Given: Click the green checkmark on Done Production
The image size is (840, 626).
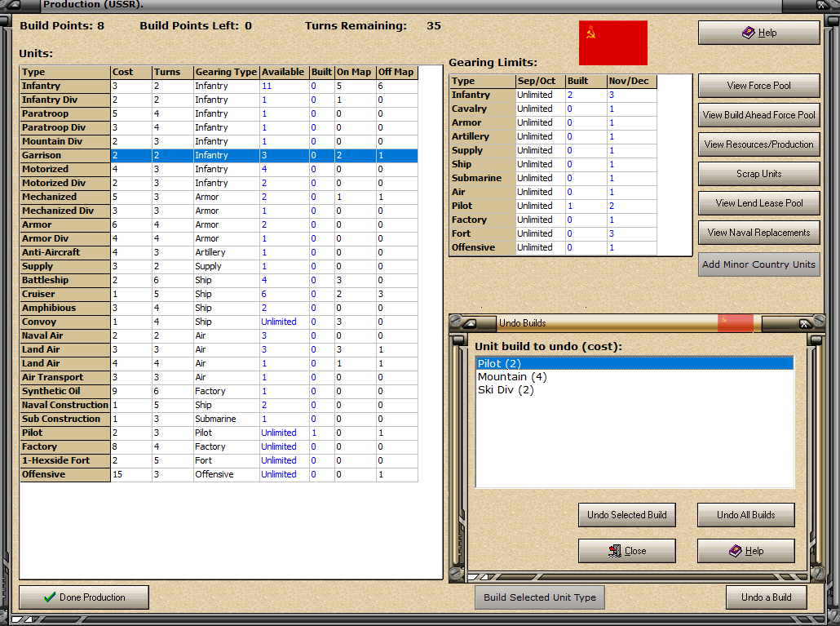Looking at the screenshot, I should point(50,597).
